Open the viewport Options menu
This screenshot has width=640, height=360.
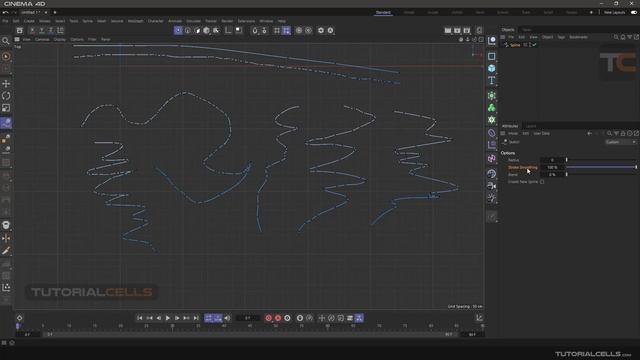(77, 40)
